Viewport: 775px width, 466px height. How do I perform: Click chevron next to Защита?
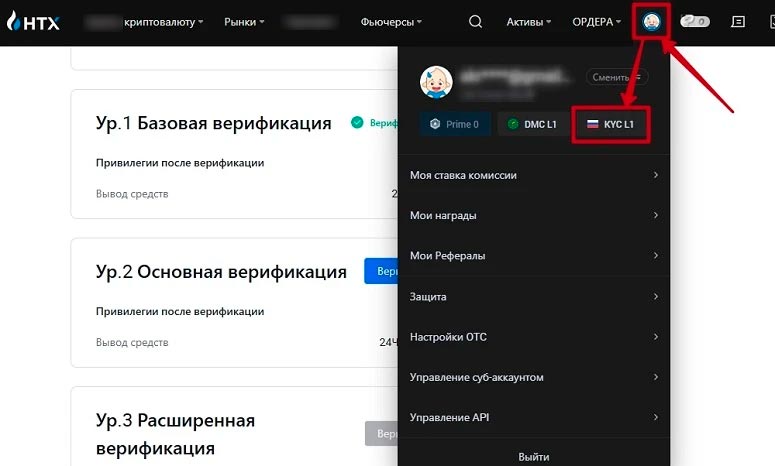pyautogui.click(x=655, y=297)
